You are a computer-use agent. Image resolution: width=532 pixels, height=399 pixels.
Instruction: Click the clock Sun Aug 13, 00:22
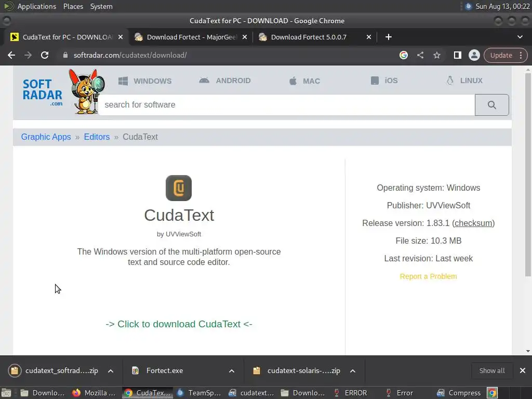[502, 6]
